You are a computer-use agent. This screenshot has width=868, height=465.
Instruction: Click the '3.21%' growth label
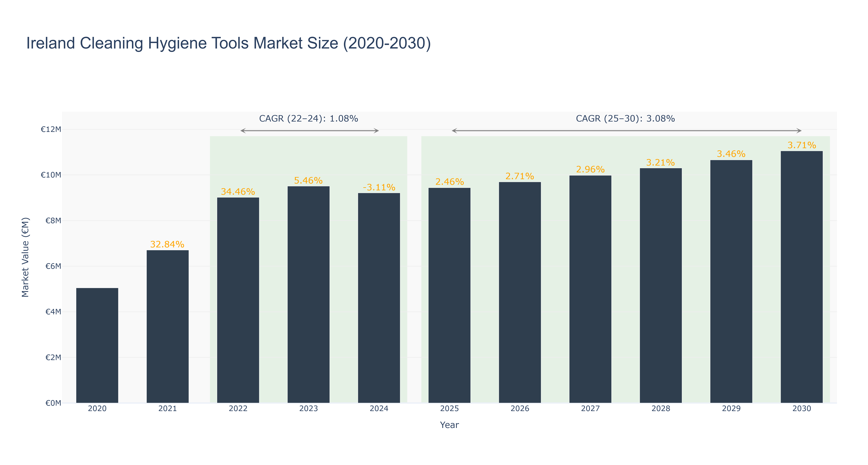(x=660, y=163)
